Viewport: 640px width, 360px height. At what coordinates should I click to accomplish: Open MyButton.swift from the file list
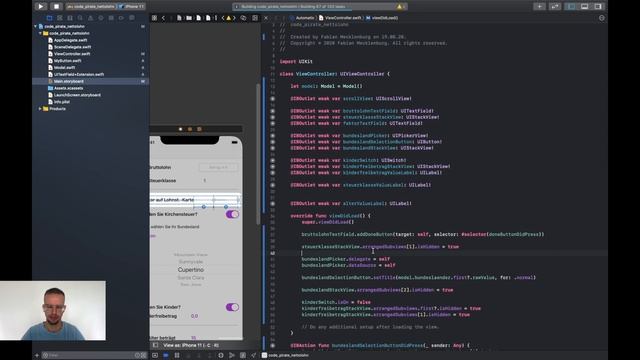[67, 61]
